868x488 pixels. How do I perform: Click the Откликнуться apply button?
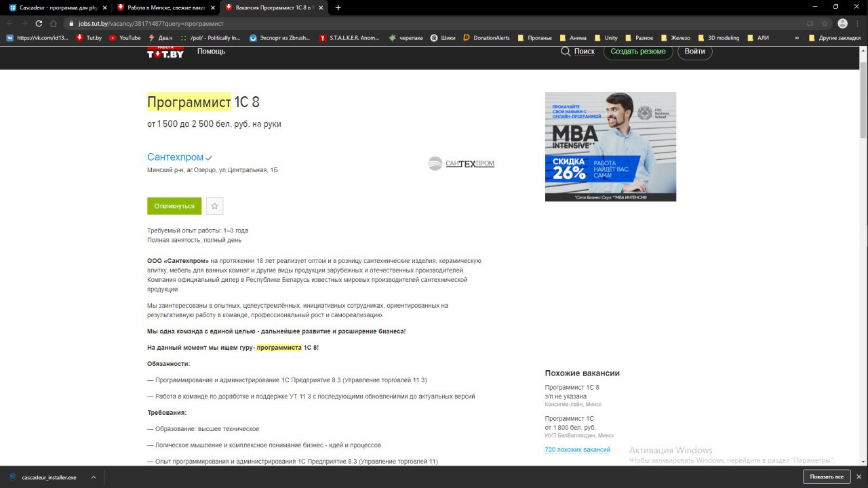tap(174, 206)
